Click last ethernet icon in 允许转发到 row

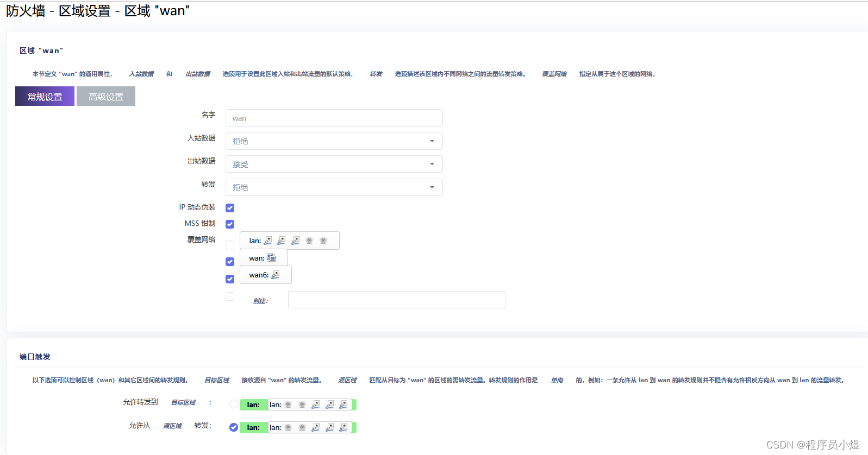344,405
